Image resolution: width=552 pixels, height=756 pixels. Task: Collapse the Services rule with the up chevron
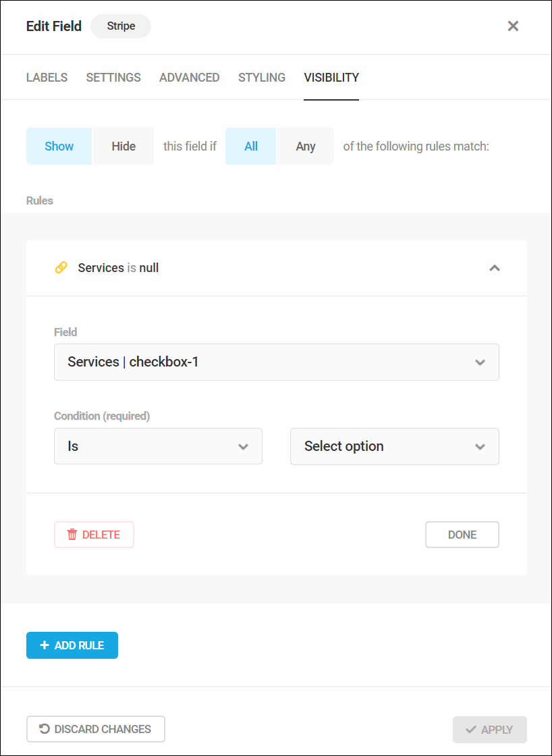click(x=495, y=268)
